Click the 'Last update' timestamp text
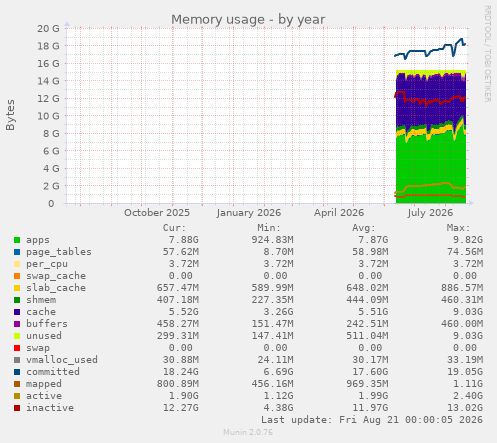This screenshot has width=497, height=443. pyautogui.click(x=372, y=420)
